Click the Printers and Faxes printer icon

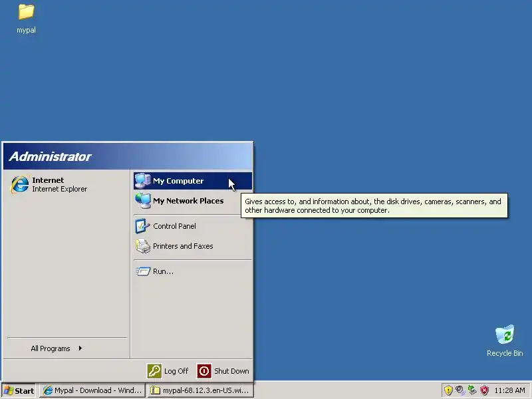142,246
